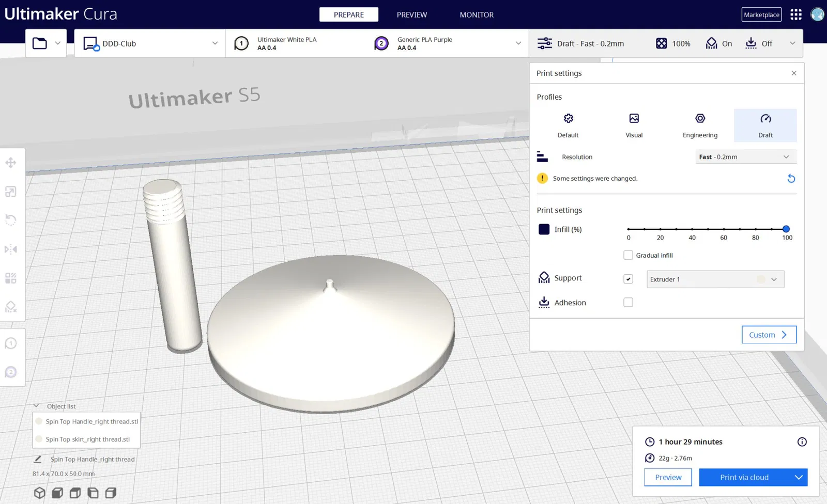This screenshot has width=827, height=504.
Task: Edit model name with pencil icon
Action: point(38,459)
